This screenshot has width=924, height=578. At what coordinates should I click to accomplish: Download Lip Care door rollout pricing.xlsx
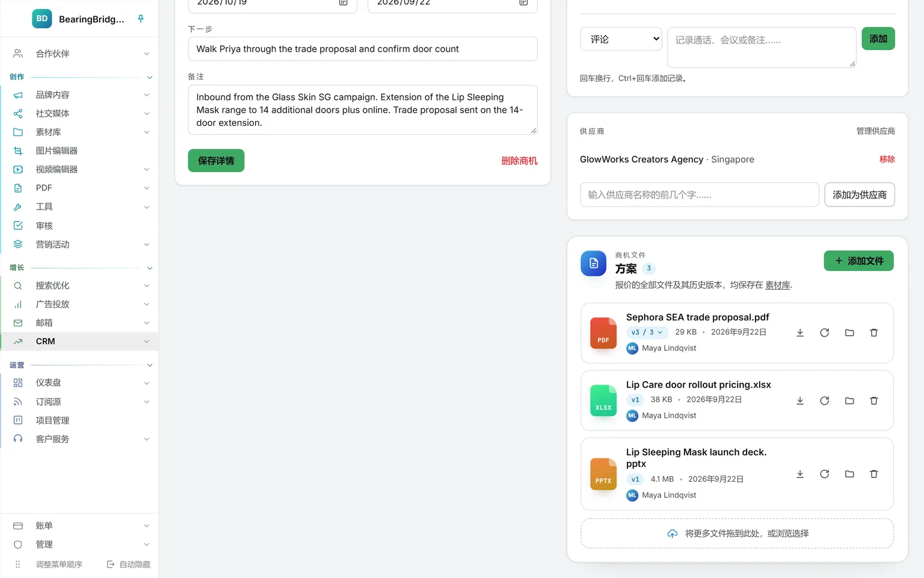coord(800,400)
